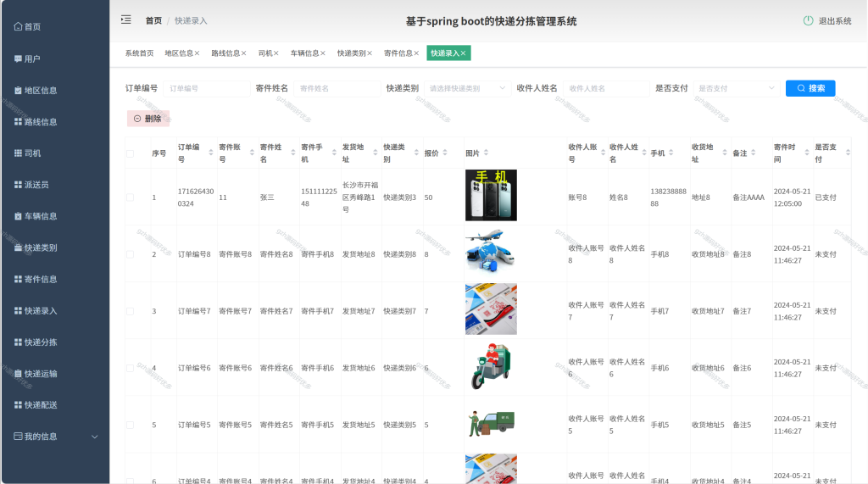This screenshot has height=484, width=868.
Task: Sort by 快递类别 column header arrows
Action: 416,153
